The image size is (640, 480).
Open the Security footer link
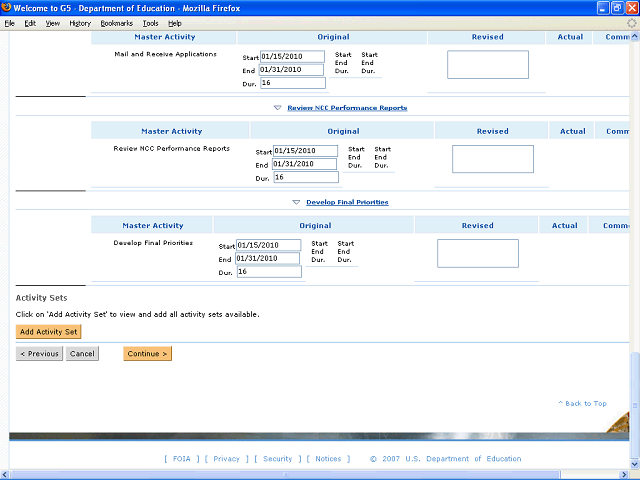tap(277, 459)
